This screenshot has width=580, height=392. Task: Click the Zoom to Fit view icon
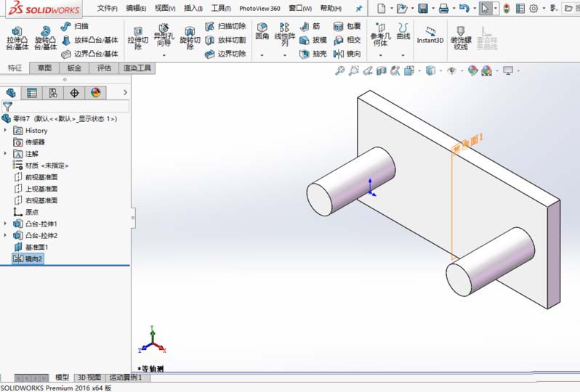(x=339, y=70)
